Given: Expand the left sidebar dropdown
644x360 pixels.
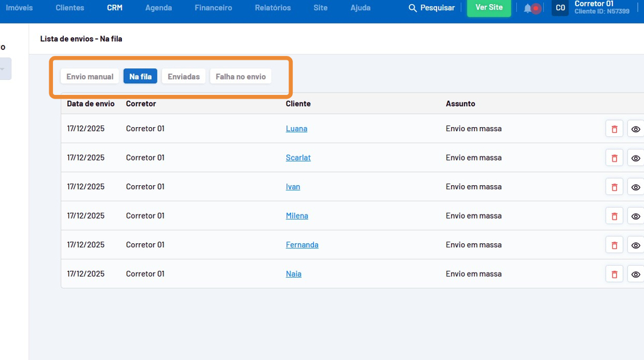Looking at the screenshot, I should point(3,69).
